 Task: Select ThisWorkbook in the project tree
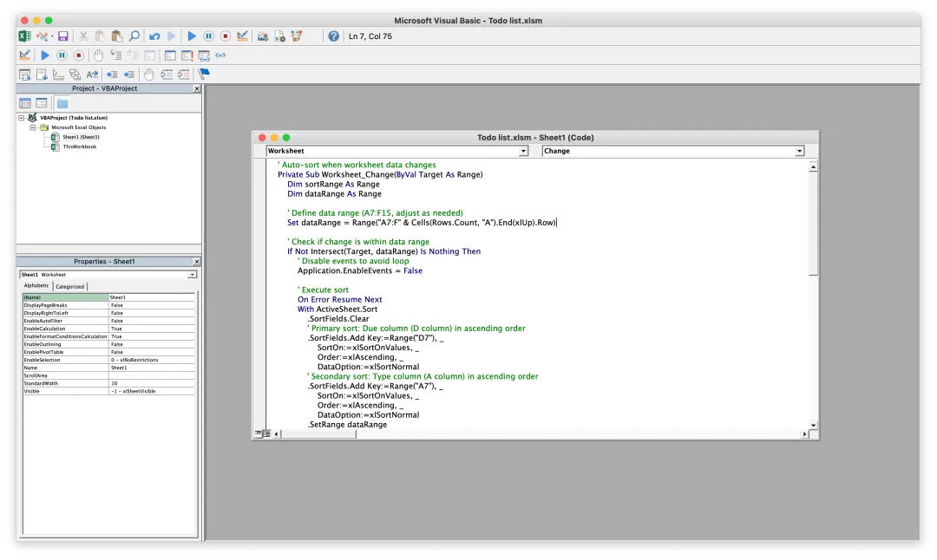coord(80,147)
